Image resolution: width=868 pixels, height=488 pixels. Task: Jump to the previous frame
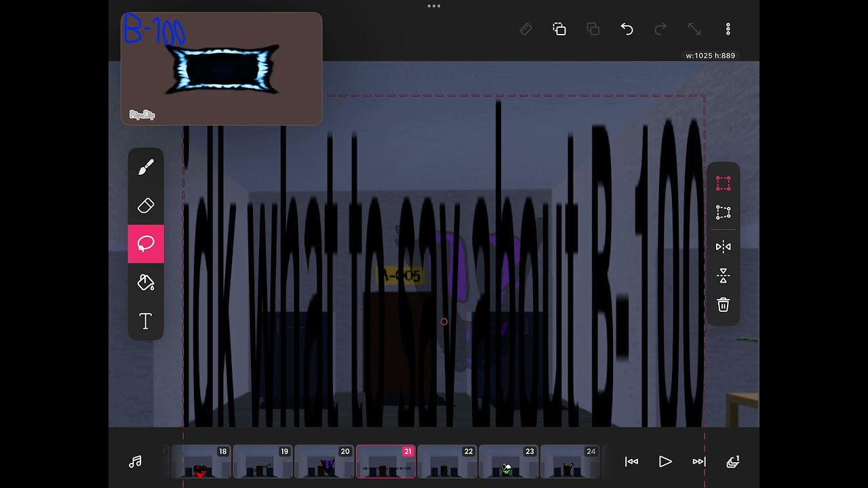(x=631, y=462)
